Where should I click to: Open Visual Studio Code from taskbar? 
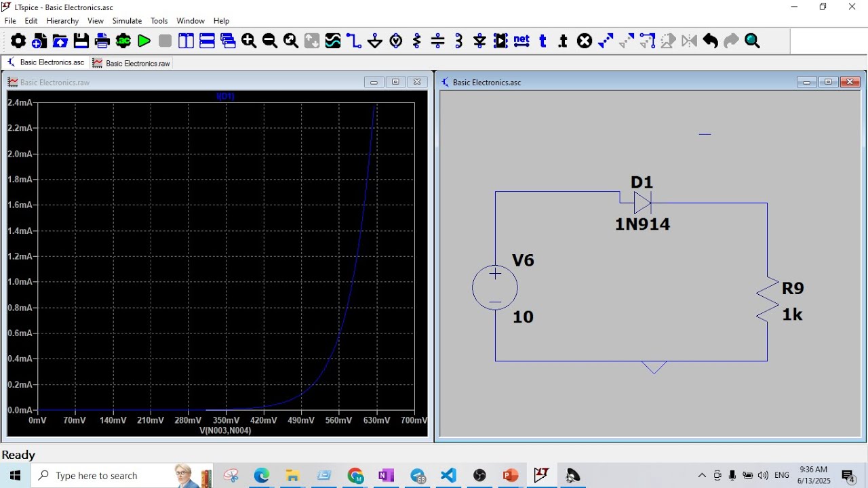[x=448, y=476]
